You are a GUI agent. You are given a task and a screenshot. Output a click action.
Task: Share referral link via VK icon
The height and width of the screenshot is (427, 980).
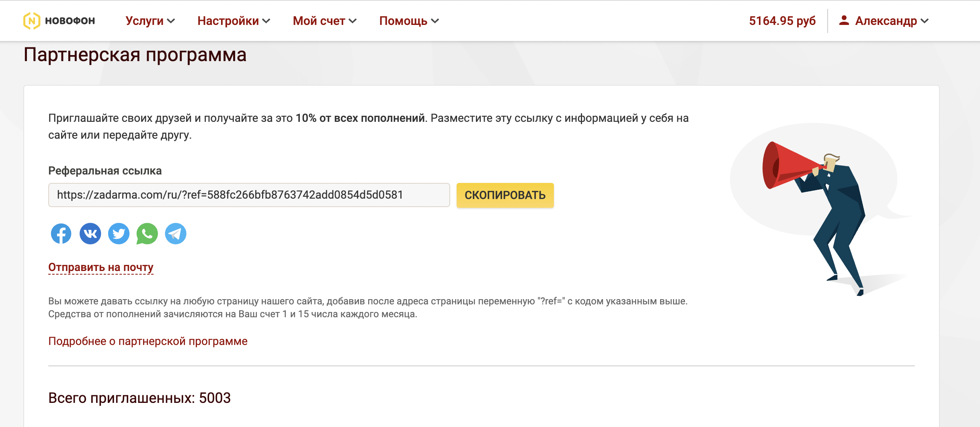pos(90,234)
